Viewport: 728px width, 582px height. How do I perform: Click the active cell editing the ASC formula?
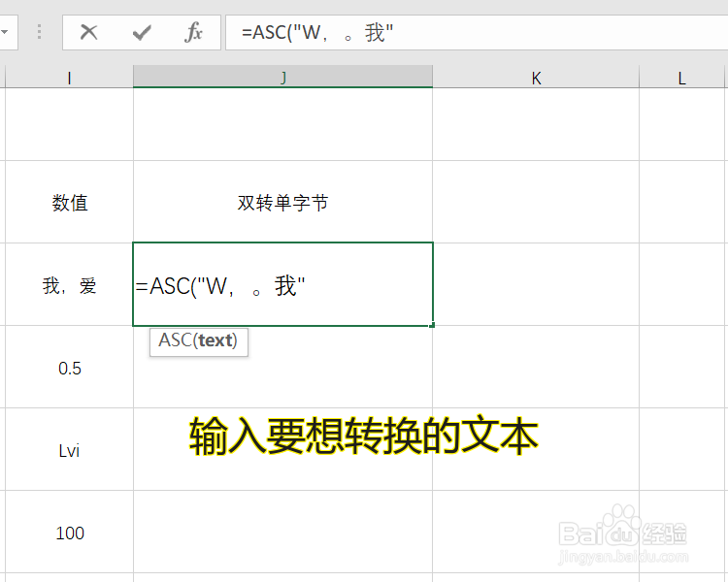[282, 284]
